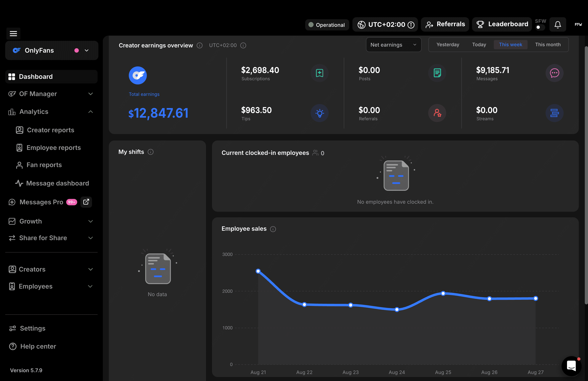Click the Tips lightbulb icon
Image resolution: width=588 pixels, height=381 pixels.
319,113
